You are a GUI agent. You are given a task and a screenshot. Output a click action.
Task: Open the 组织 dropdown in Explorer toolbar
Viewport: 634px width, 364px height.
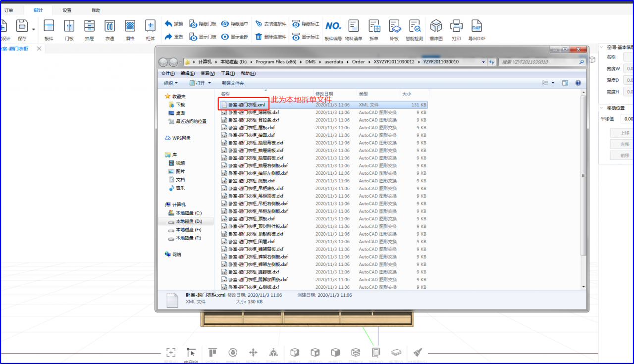click(x=171, y=83)
